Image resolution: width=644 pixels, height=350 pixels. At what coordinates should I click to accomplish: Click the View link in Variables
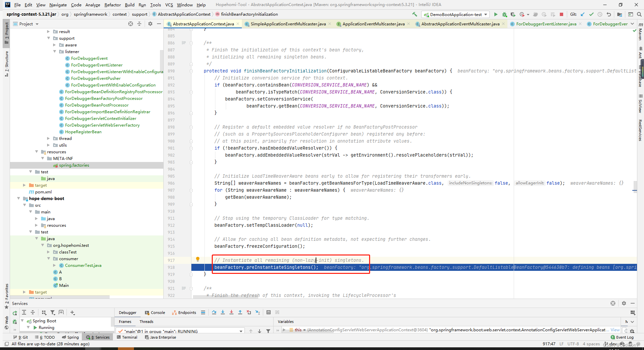pos(615,330)
